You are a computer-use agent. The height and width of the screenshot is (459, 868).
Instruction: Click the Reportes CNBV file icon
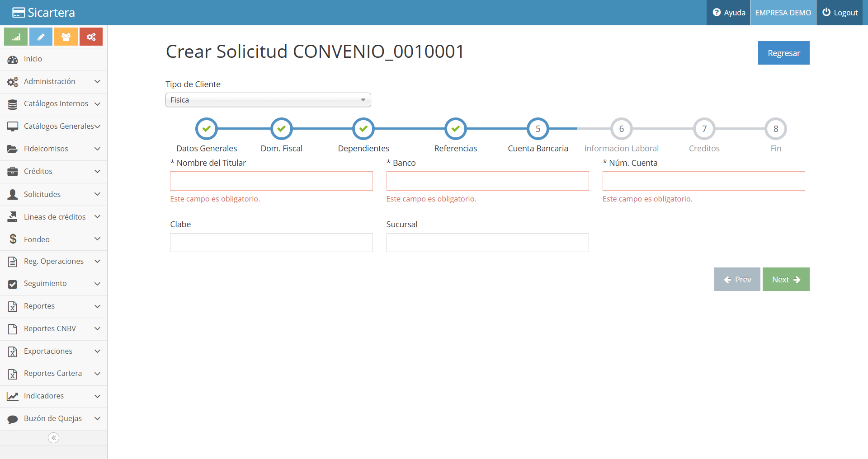(x=13, y=329)
